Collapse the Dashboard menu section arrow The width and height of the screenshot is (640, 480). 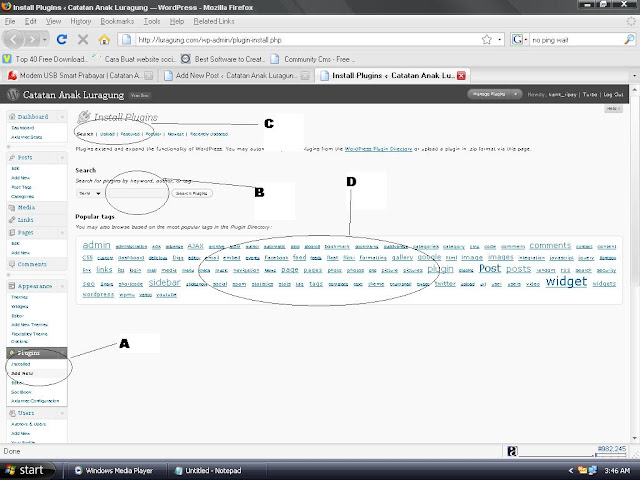tap(62, 117)
